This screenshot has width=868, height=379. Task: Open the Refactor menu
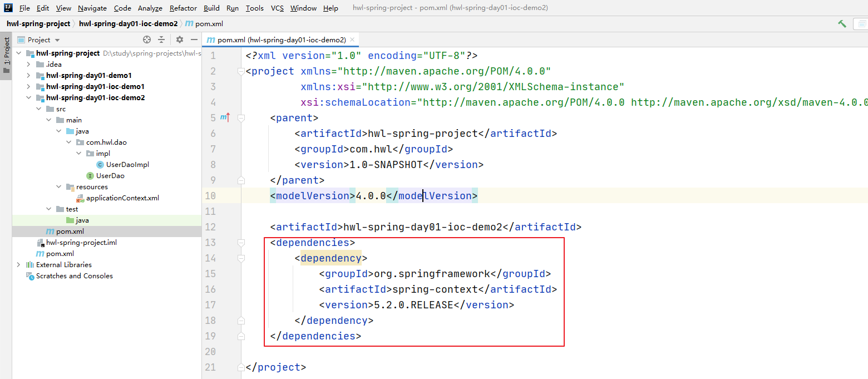[184, 8]
